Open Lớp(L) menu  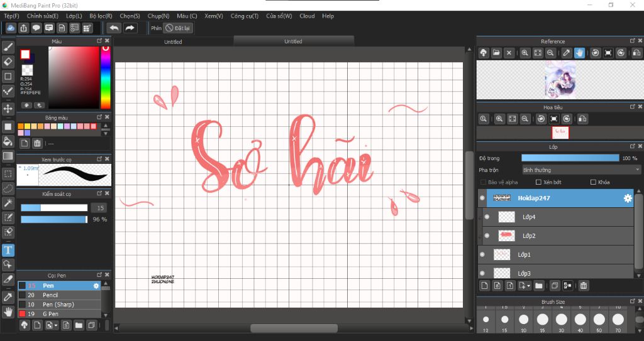tap(74, 16)
